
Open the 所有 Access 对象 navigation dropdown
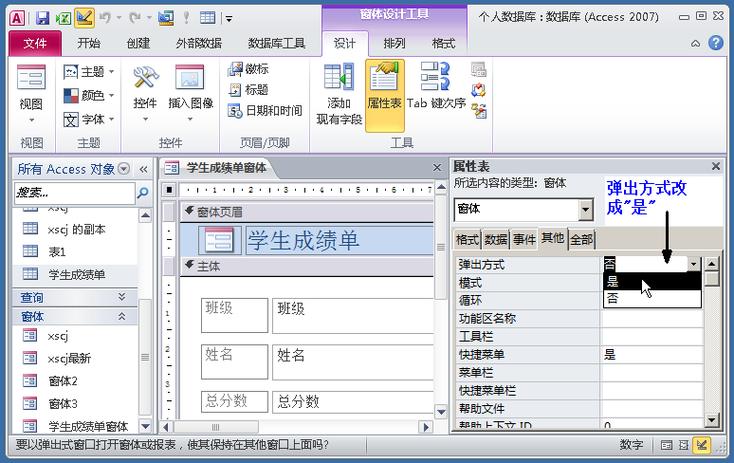click(x=124, y=169)
